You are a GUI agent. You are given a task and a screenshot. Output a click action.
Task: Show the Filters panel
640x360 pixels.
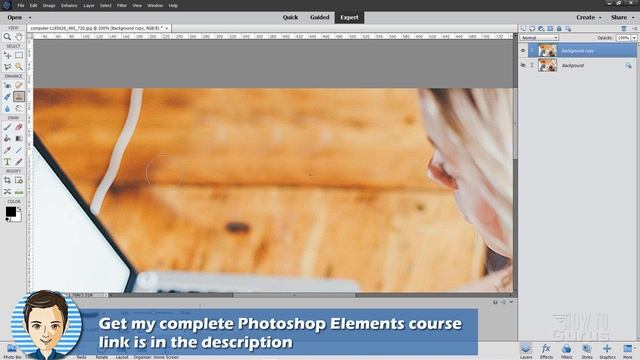click(566, 351)
